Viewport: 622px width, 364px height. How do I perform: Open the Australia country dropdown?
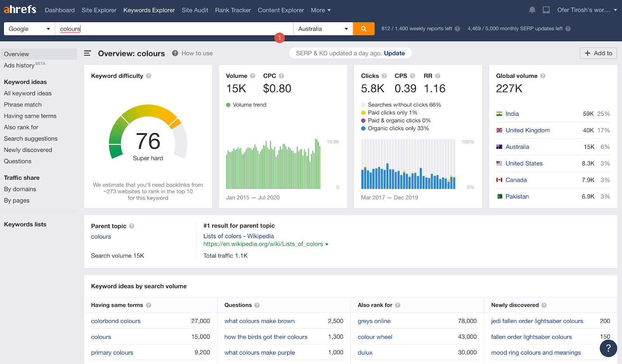click(323, 29)
